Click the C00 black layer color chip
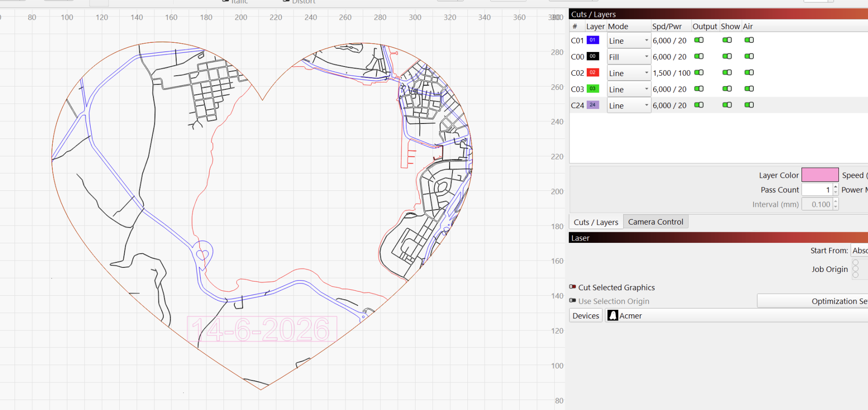The image size is (868, 410). point(593,56)
